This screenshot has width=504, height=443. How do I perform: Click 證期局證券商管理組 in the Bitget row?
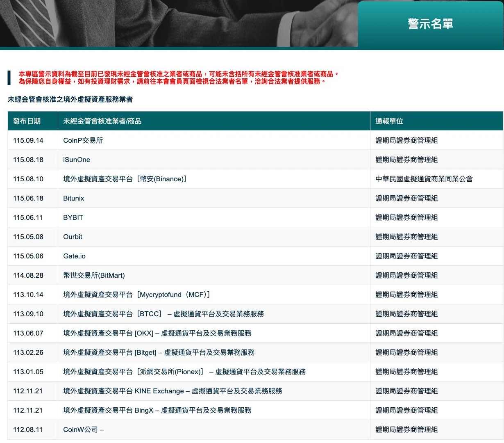407,352
